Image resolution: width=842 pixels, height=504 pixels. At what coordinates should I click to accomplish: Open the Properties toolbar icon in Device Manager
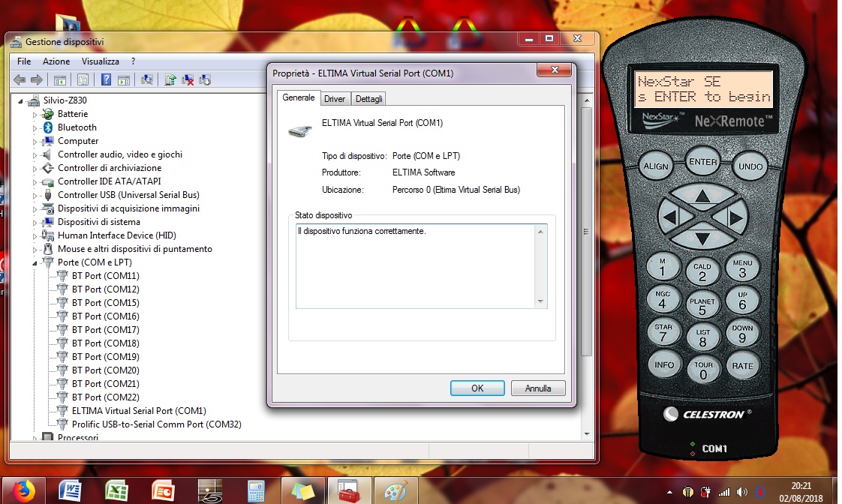[83, 80]
